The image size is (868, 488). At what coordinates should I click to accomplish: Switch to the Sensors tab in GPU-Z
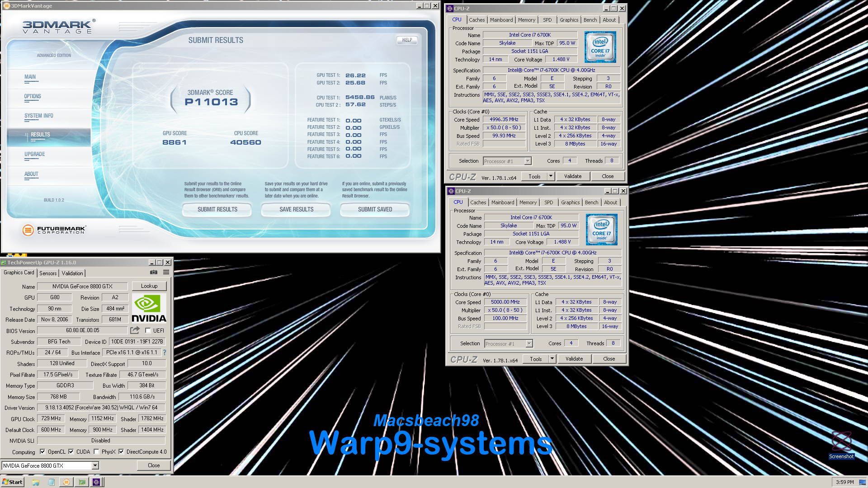point(48,273)
